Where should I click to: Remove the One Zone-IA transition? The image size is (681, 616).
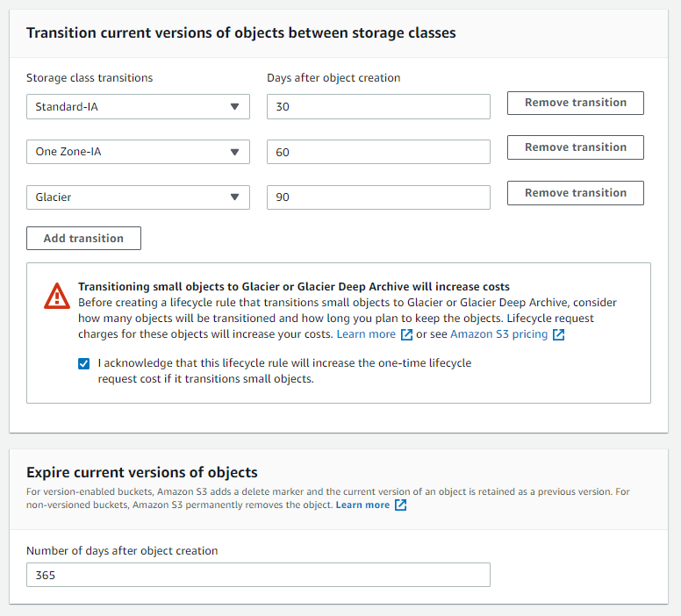click(575, 147)
